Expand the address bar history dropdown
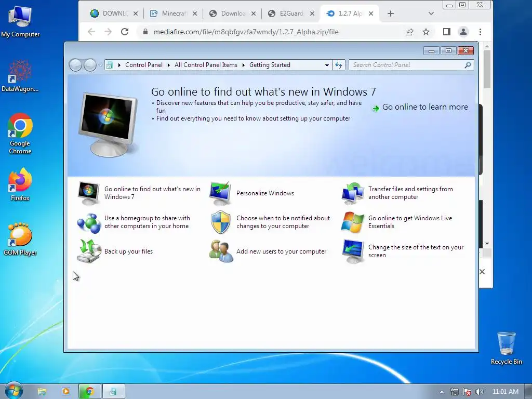The width and height of the screenshot is (532, 399). [327, 65]
